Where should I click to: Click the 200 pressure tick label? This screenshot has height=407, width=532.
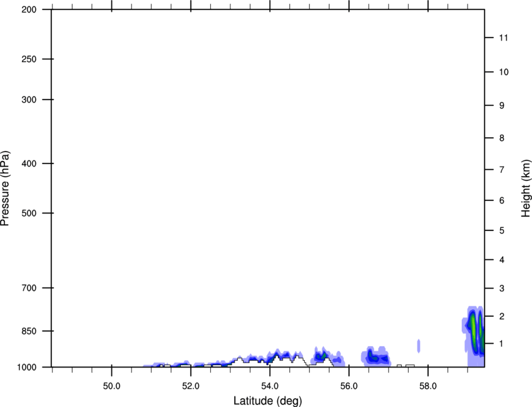pos(29,9)
